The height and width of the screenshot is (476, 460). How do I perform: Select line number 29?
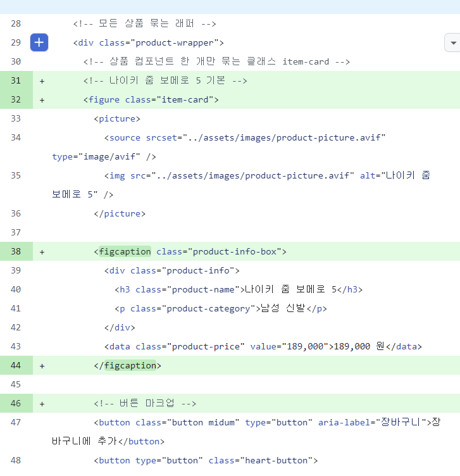coord(16,42)
